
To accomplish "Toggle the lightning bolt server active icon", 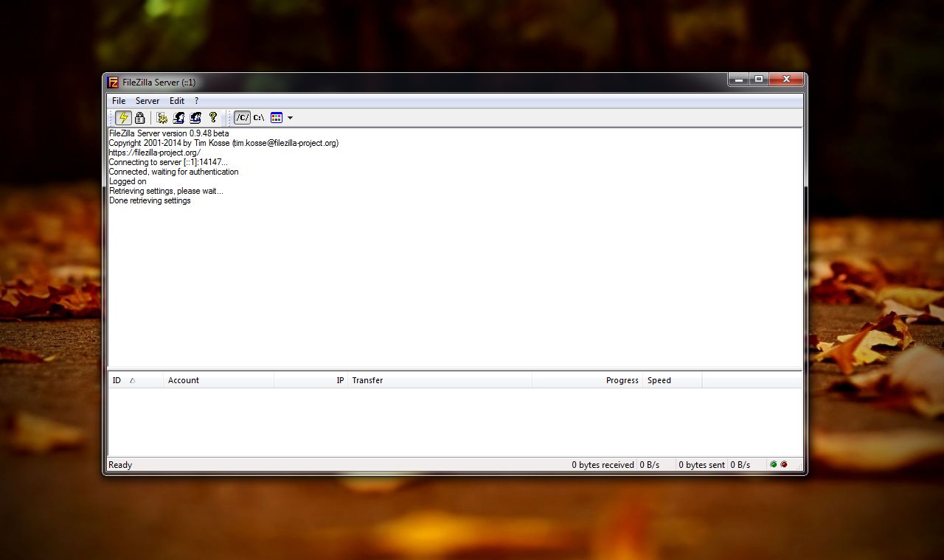I will (x=123, y=118).
